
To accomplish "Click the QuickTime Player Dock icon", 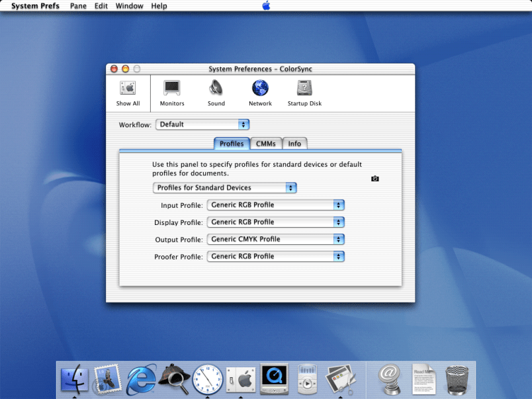I will (273, 378).
